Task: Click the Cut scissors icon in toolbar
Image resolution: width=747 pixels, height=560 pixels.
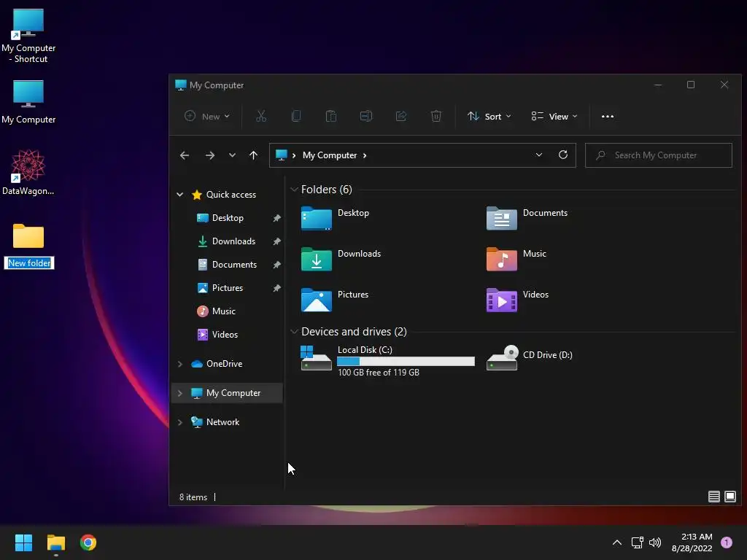Action: point(261,116)
